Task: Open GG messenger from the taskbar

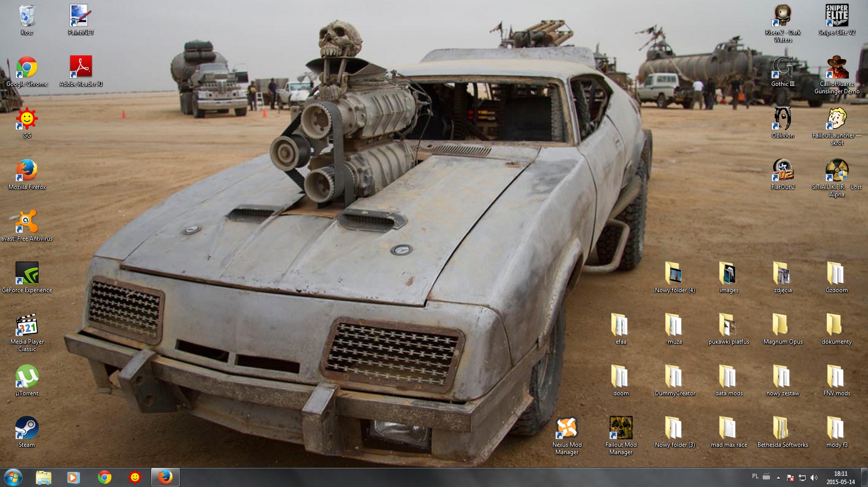Action: [135, 477]
